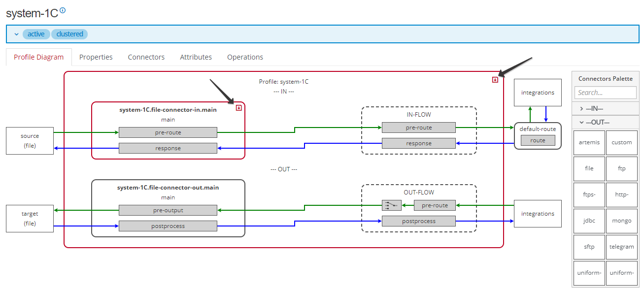This screenshot has height=290, width=644.
Task: Pick the file connector from the palette
Action: pyautogui.click(x=589, y=168)
